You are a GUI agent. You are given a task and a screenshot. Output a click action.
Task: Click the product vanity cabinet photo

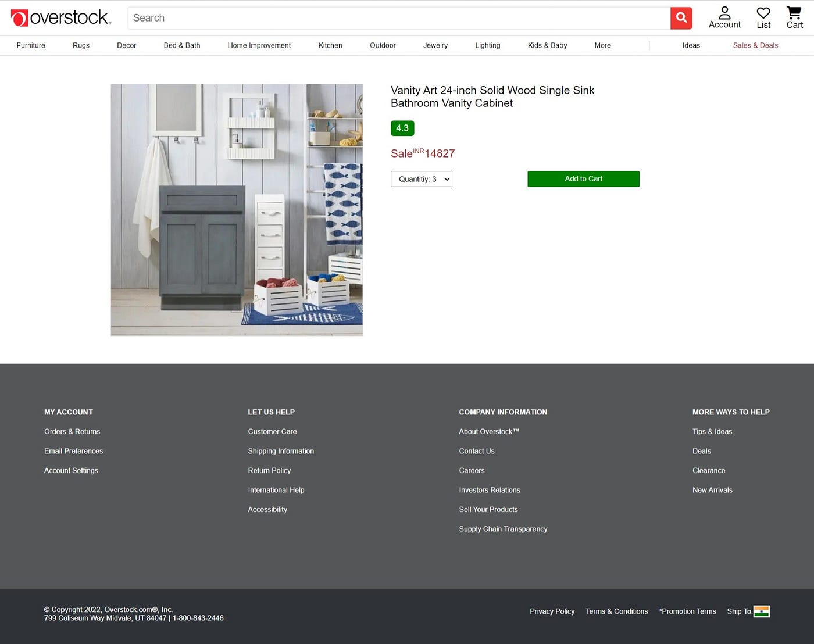point(236,210)
